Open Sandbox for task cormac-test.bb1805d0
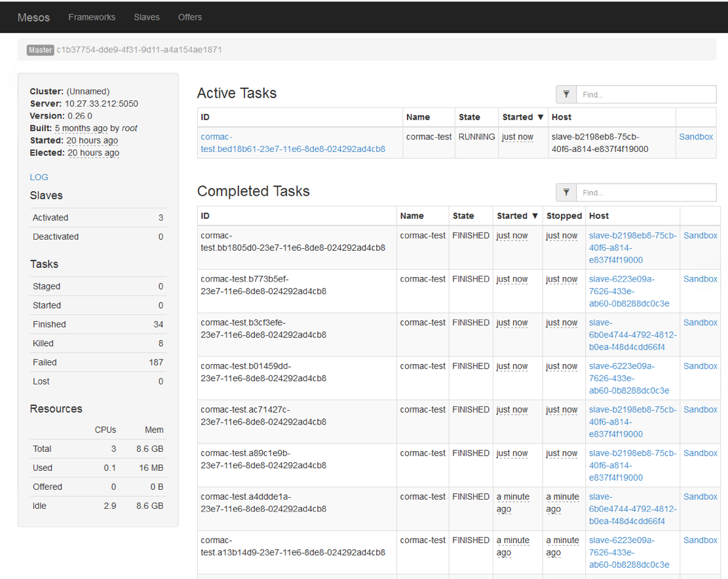Viewport: 728px width, 579px height. 700,235
